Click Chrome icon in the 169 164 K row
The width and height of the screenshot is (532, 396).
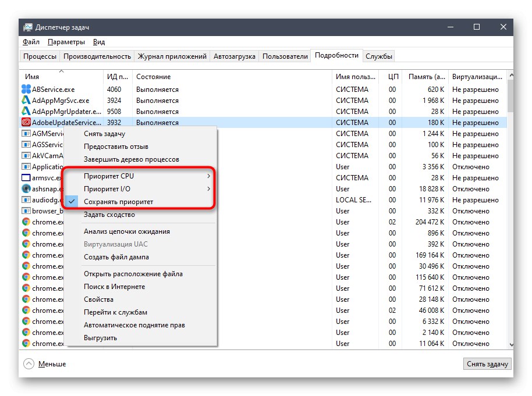pos(26,255)
